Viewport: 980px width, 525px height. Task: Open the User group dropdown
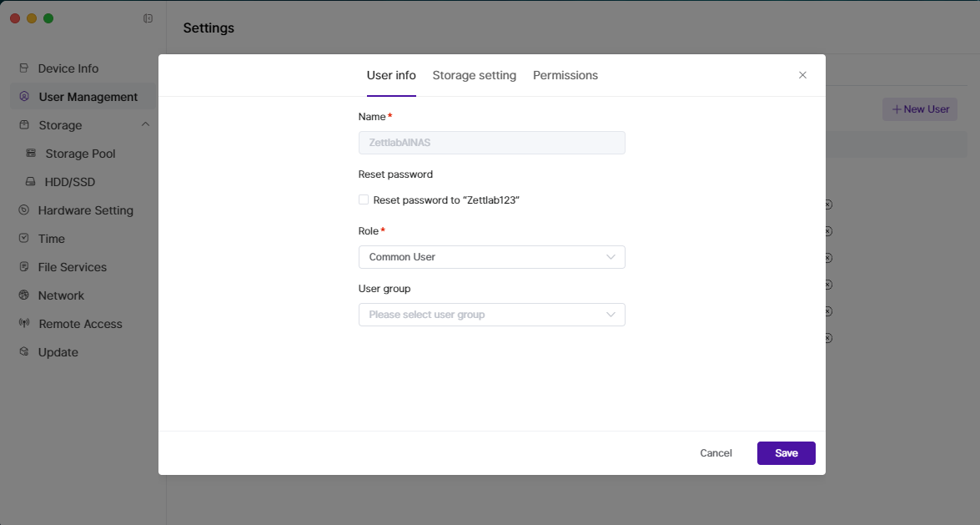pos(491,315)
